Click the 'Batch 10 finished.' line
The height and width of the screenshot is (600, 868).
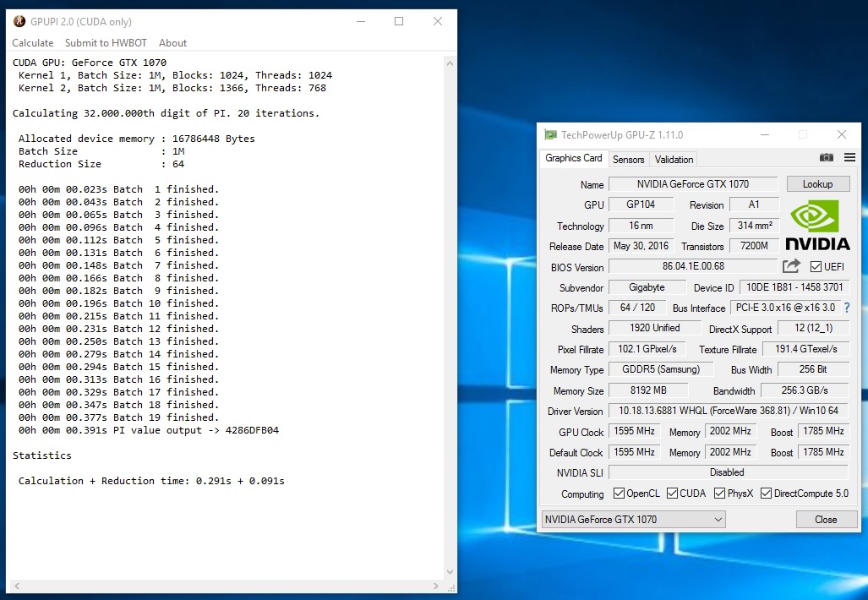coord(118,303)
